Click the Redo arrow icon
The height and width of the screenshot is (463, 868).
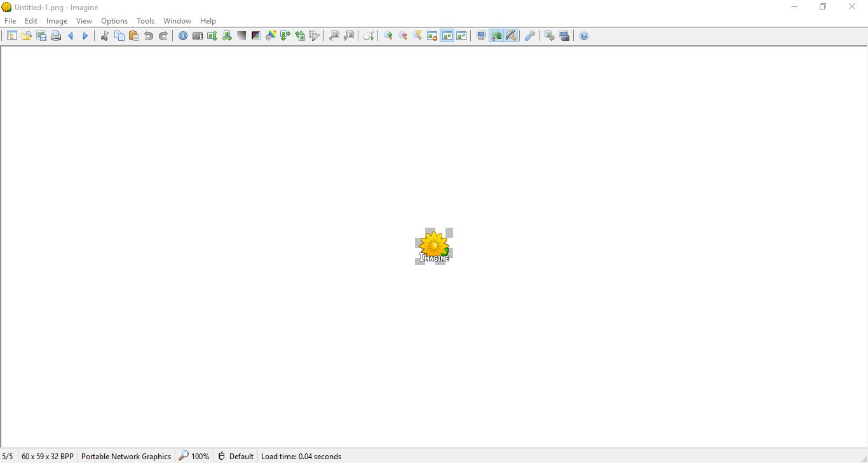(163, 36)
